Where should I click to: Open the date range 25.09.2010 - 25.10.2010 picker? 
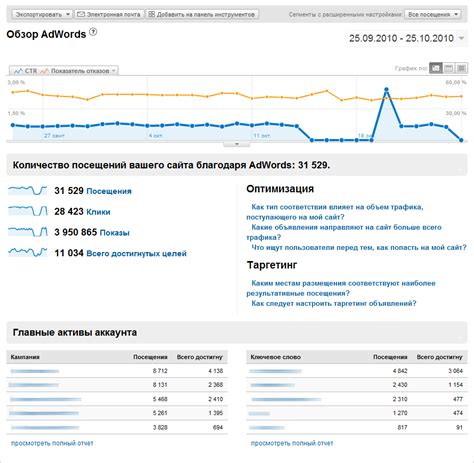pyautogui.click(x=406, y=38)
